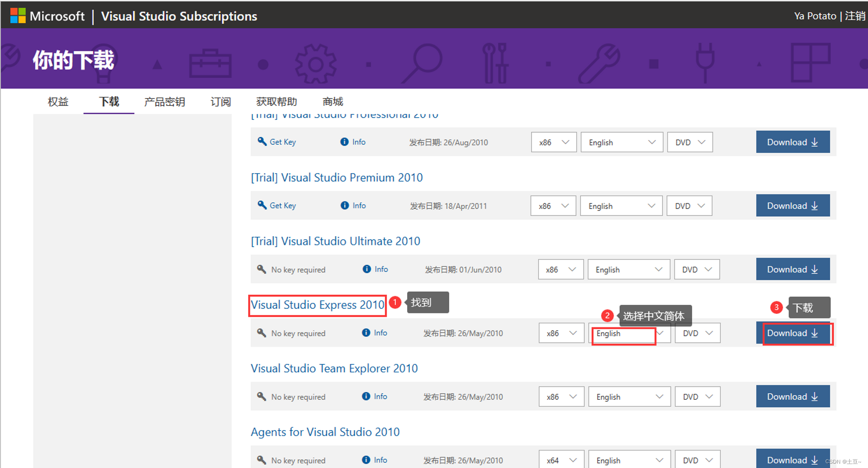Click key icon in Ultimate 2010 row

pyautogui.click(x=261, y=269)
